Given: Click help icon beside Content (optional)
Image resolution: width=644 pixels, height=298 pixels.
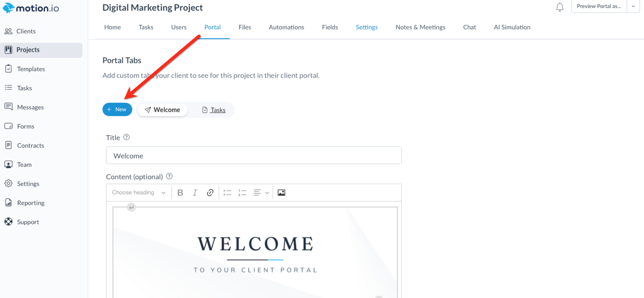Looking at the screenshot, I should click(169, 176).
